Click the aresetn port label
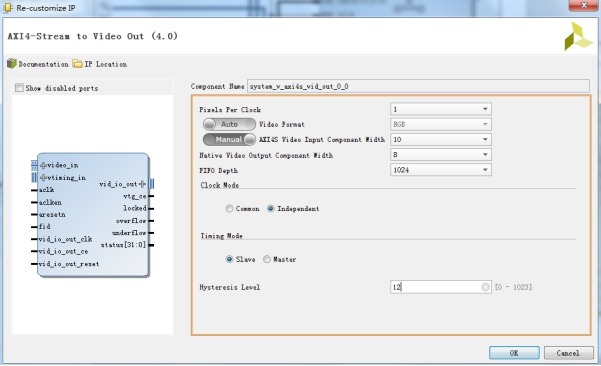601x366 pixels. click(x=52, y=214)
